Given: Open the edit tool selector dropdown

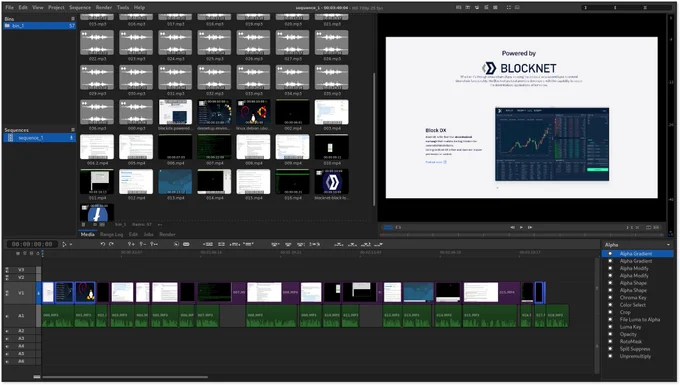Looking at the screenshot, I should point(66,245).
